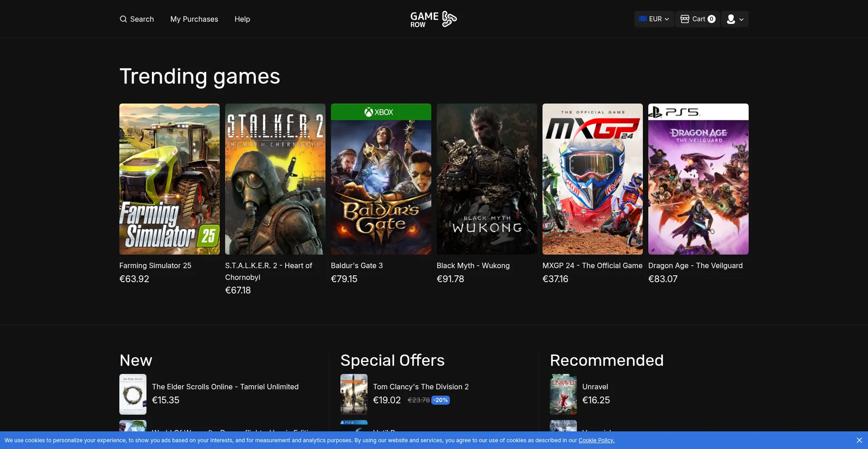The width and height of the screenshot is (868, 449).
Task: Click the Black Myth Wukong cover
Action: click(x=486, y=179)
